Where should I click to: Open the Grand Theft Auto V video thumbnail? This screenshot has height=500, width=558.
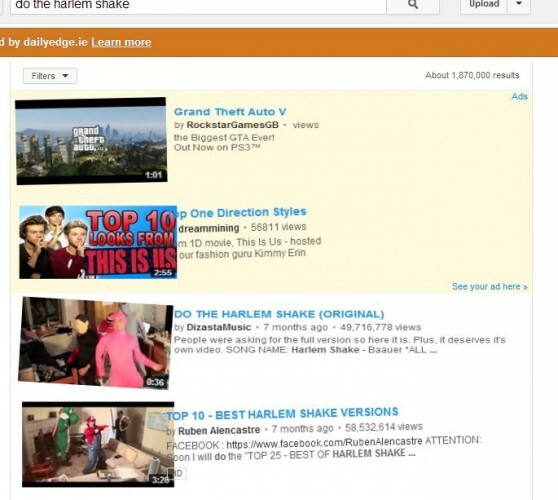(91, 141)
